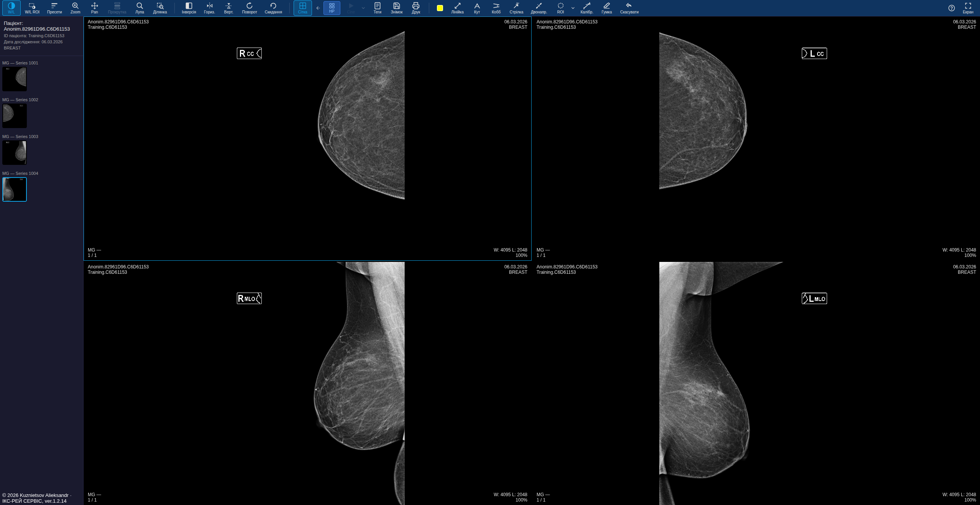This screenshot has width=980, height=505.
Task: Rotate image with Поворот
Action: pyautogui.click(x=250, y=8)
